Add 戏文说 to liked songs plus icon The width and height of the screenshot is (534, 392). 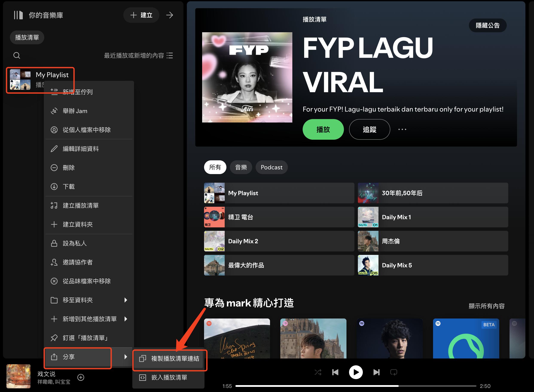click(x=81, y=377)
